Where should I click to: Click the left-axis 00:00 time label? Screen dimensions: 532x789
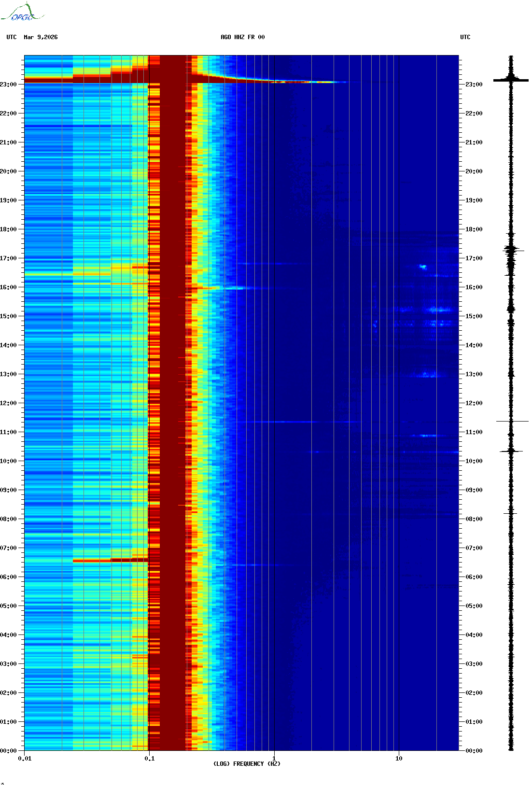8,751
